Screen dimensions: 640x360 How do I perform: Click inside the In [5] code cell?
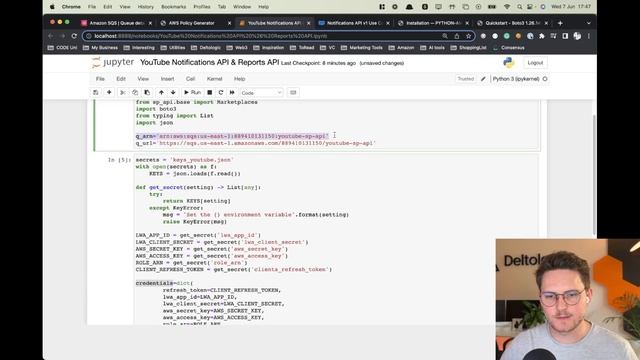[x=336, y=239]
